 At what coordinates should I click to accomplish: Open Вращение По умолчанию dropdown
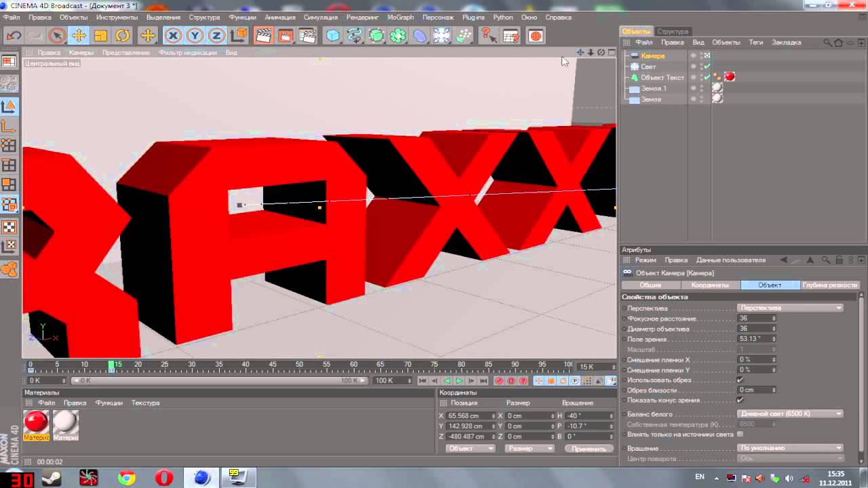point(790,448)
